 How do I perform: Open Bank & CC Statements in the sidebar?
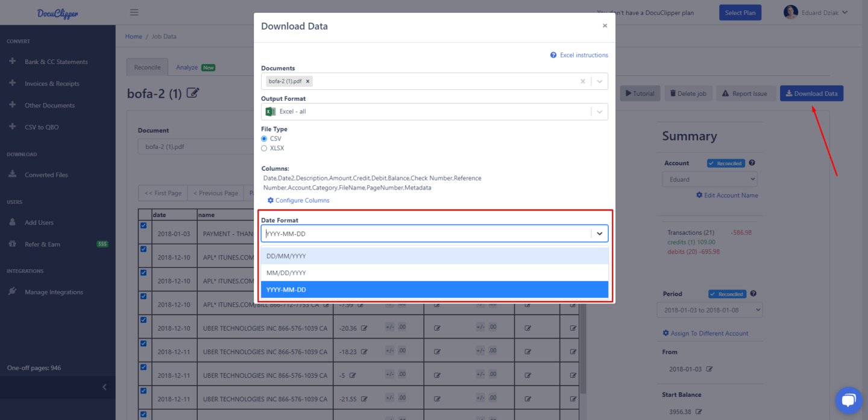(x=56, y=62)
